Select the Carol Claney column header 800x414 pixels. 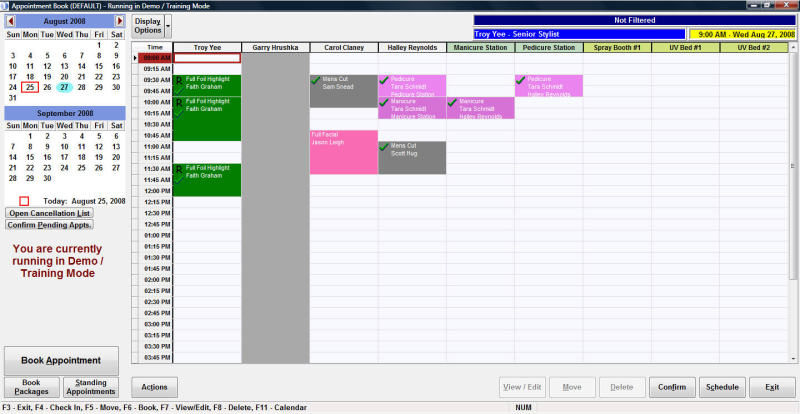point(344,47)
